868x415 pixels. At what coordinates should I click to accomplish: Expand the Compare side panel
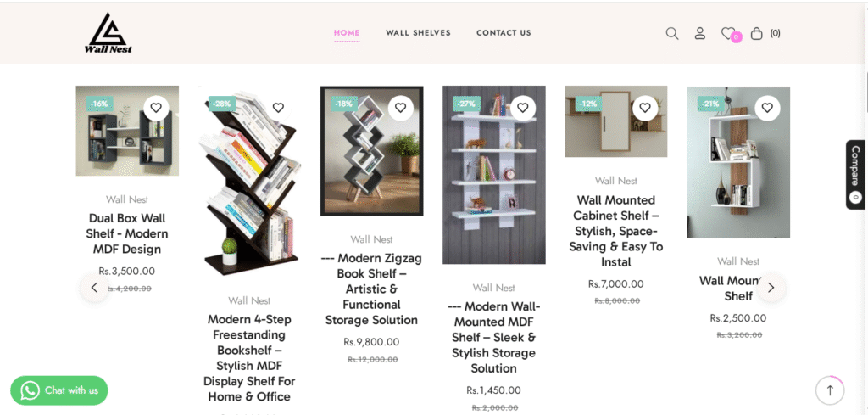point(856,175)
